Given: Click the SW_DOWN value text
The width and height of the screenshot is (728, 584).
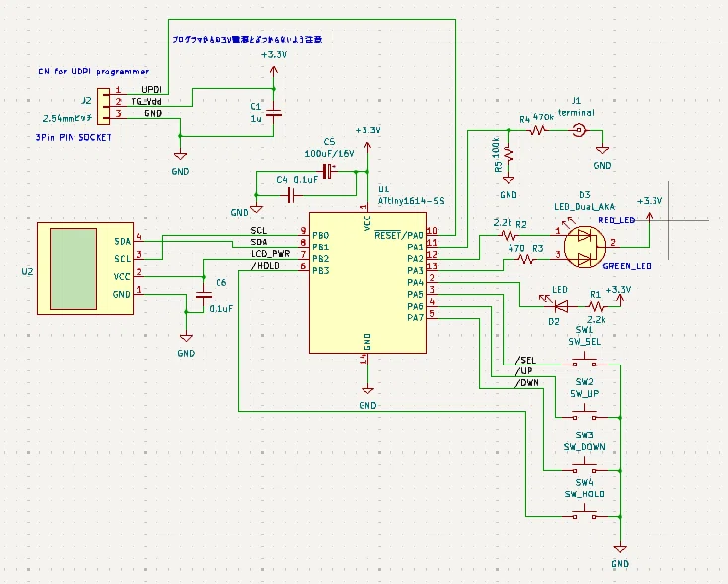Looking at the screenshot, I should coord(585,447).
